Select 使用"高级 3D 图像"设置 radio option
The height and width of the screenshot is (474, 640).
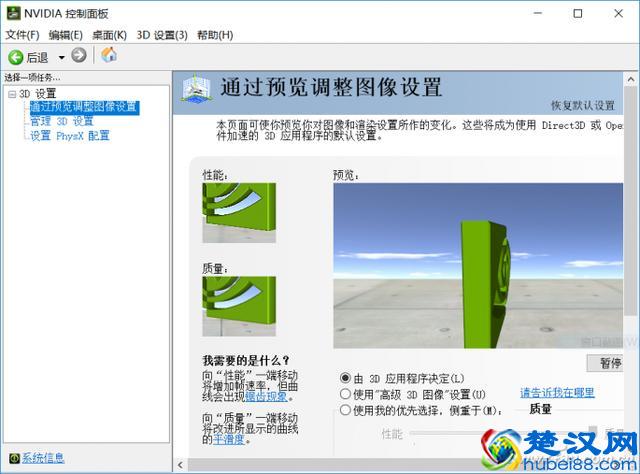click(346, 394)
